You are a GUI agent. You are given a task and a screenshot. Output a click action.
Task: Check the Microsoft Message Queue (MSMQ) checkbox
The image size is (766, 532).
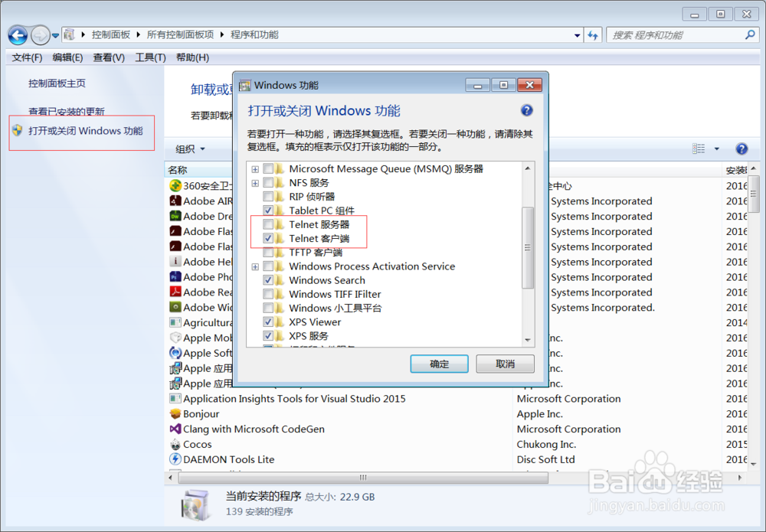click(267, 169)
